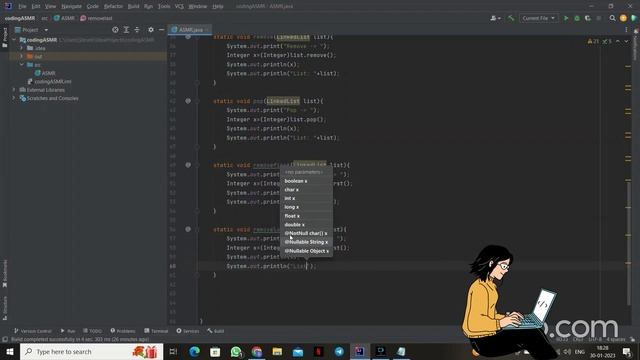
Task: Open Current File run configuration dropdown
Action: click(x=538, y=18)
